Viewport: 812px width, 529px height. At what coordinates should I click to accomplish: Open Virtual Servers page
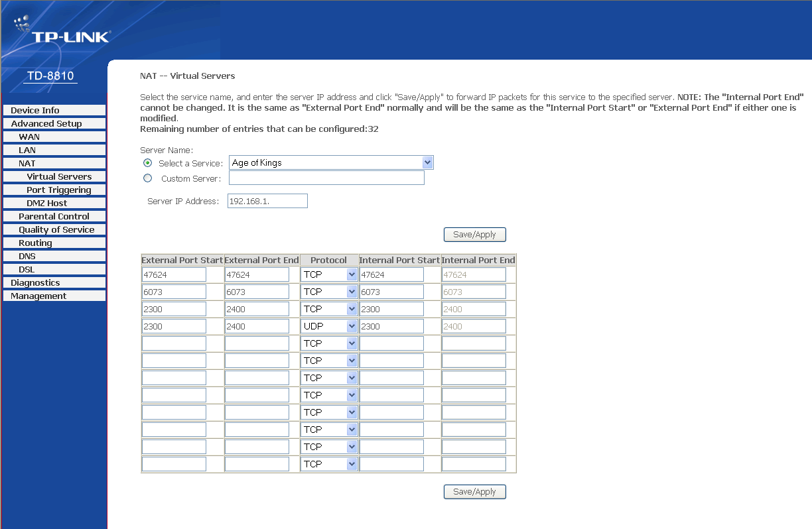point(54,176)
